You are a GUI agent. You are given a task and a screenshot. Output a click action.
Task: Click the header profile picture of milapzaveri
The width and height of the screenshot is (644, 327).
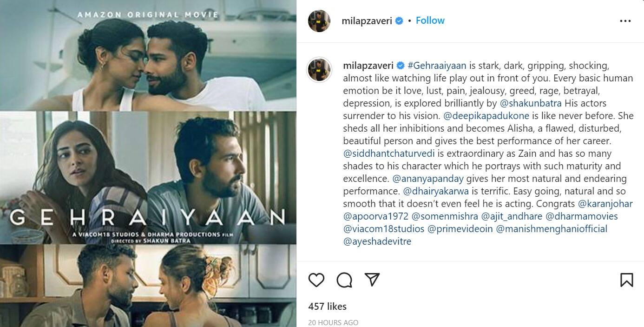[319, 21]
